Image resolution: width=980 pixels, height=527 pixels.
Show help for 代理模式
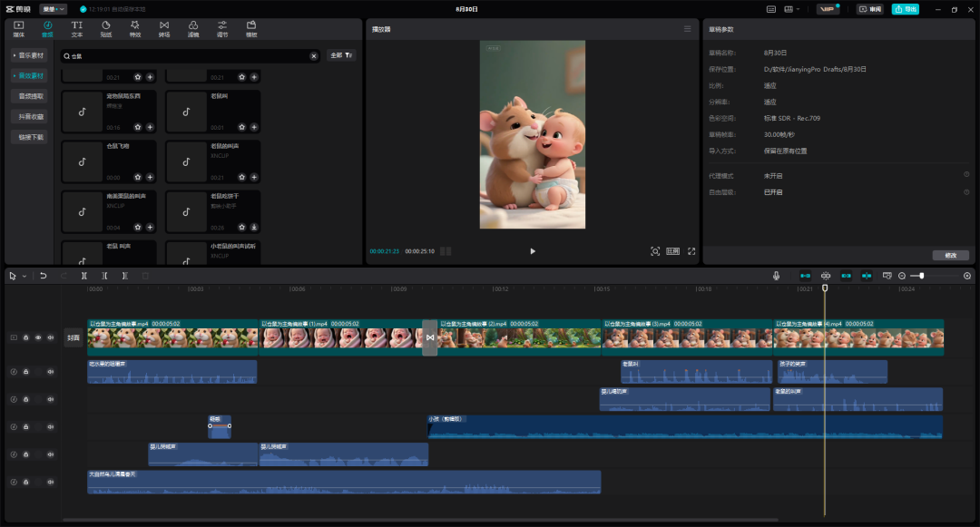(x=966, y=175)
